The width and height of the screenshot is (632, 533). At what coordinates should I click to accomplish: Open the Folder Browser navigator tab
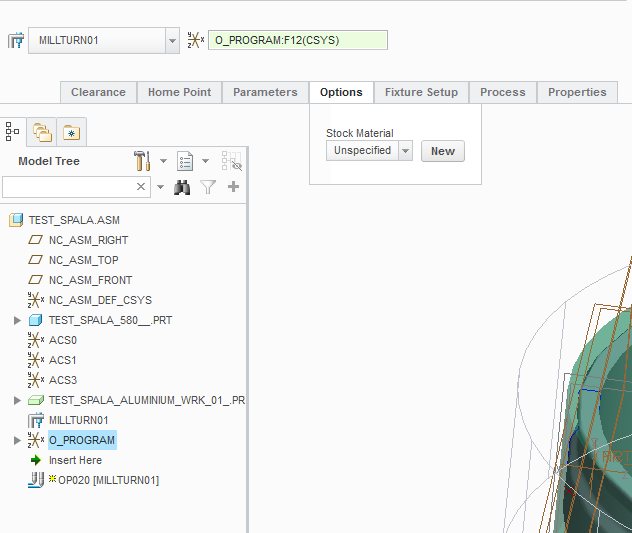pyautogui.click(x=42, y=132)
